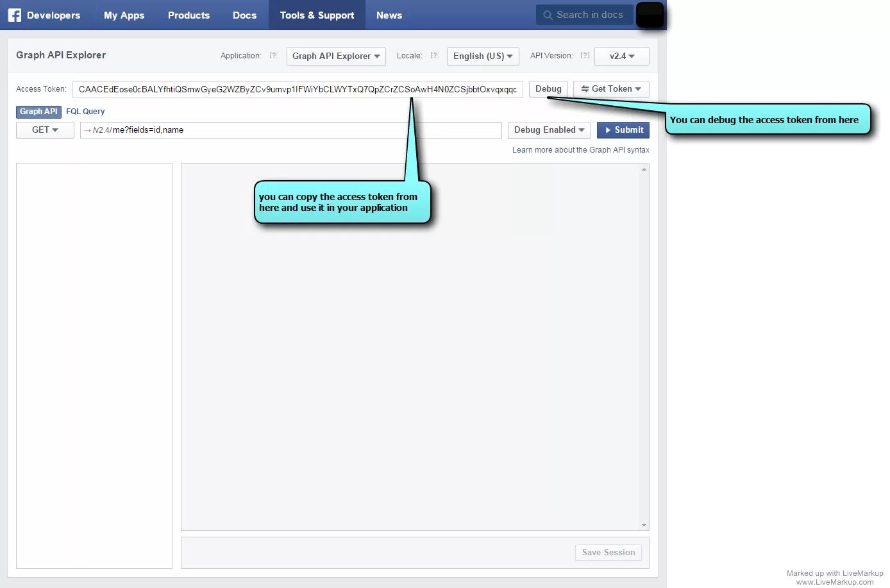Open the Locale help tooltip icon
The height and width of the screenshot is (588, 890).
coord(435,56)
